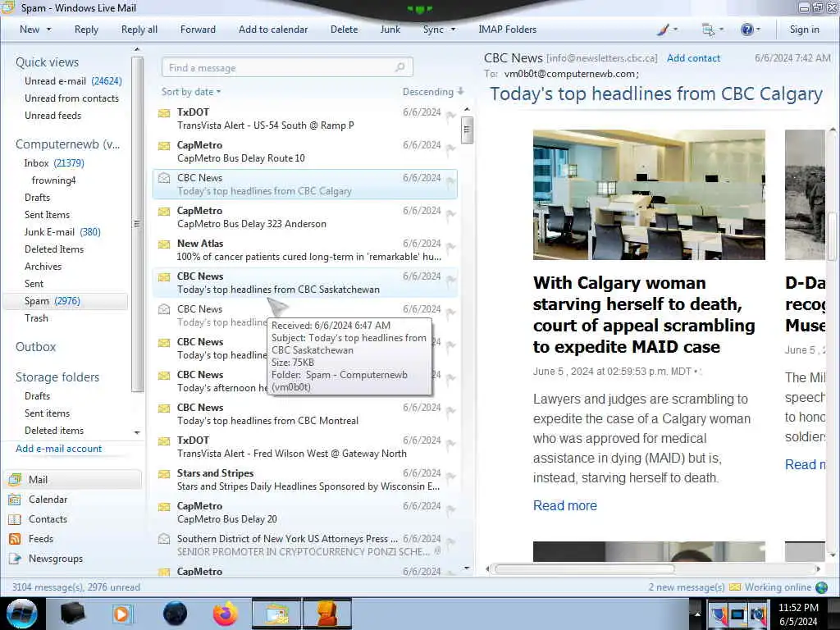Open the media player taskbar icon
The height and width of the screenshot is (630, 840).
[x=122, y=614]
